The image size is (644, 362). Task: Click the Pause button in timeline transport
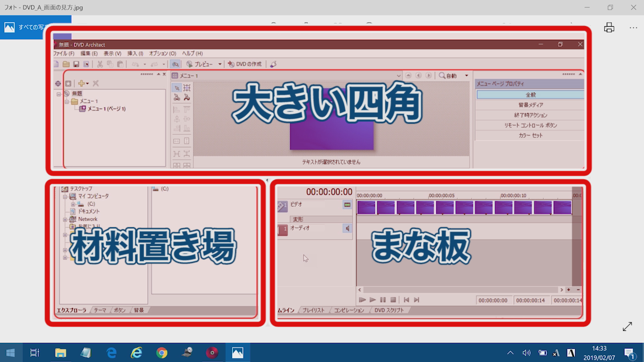tap(383, 300)
